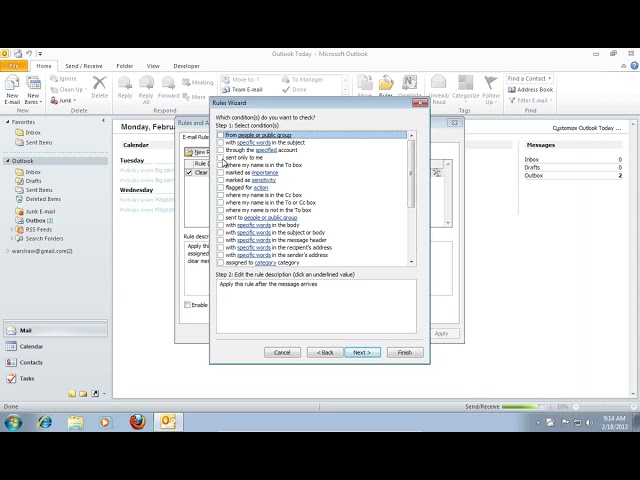
Task: Expand the RSS Feeds folder
Action: click(x=11, y=229)
